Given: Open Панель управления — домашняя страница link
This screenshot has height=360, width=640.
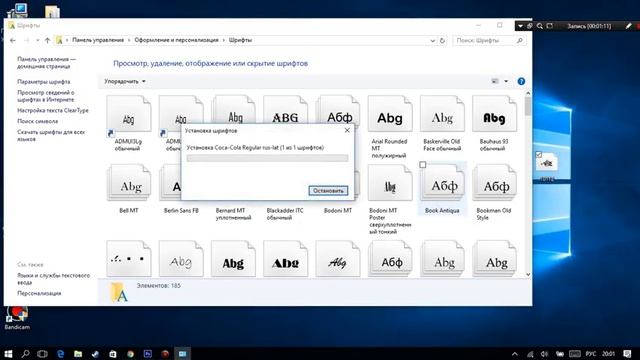Looking at the screenshot, I should (47, 62).
